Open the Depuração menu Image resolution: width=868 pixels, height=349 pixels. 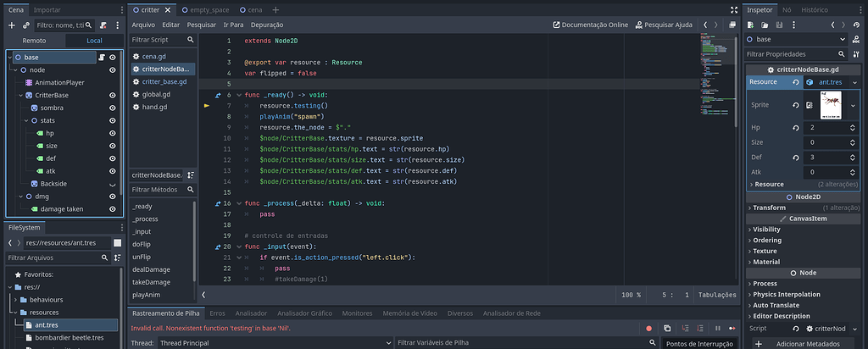tap(267, 25)
